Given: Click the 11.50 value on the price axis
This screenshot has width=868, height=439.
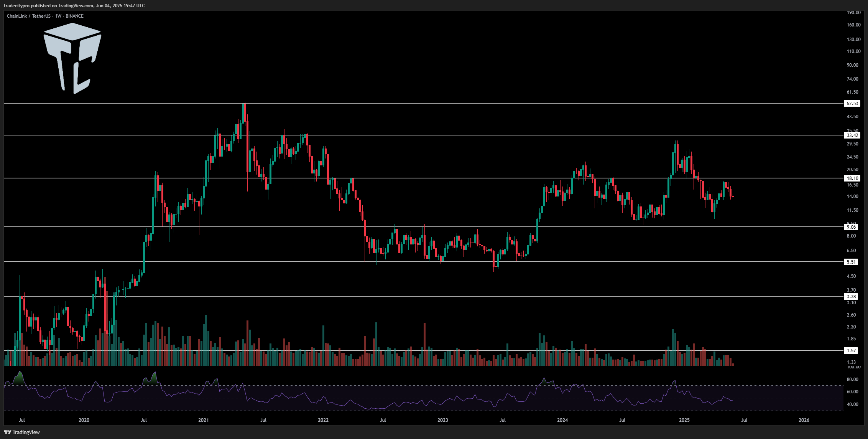Looking at the screenshot, I should [x=853, y=210].
